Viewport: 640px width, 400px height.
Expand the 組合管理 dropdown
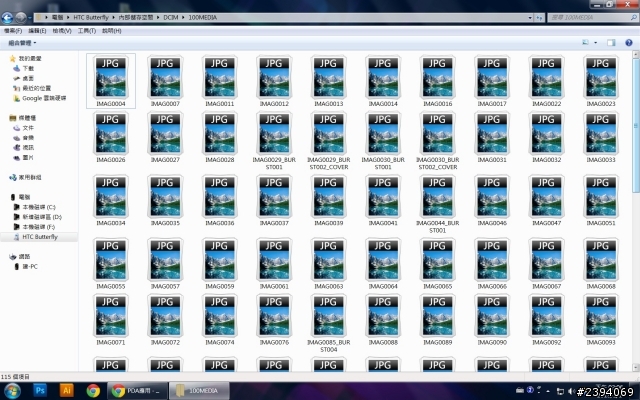22,43
